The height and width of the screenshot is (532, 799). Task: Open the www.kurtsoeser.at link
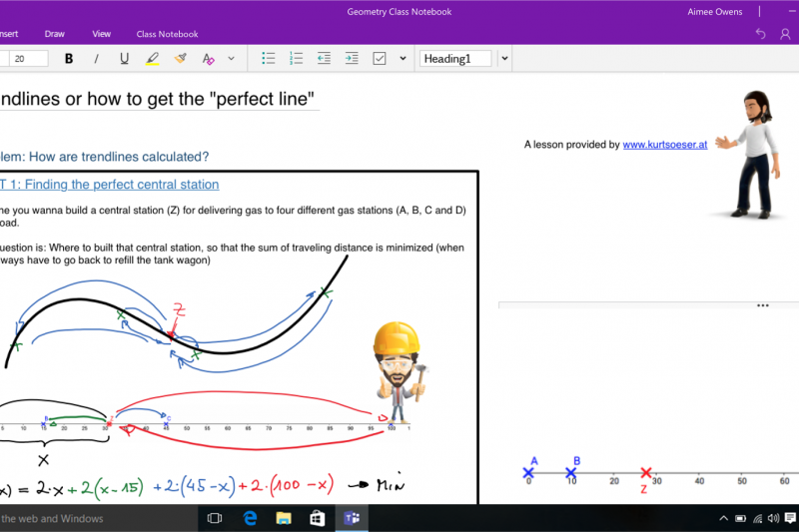coord(665,145)
